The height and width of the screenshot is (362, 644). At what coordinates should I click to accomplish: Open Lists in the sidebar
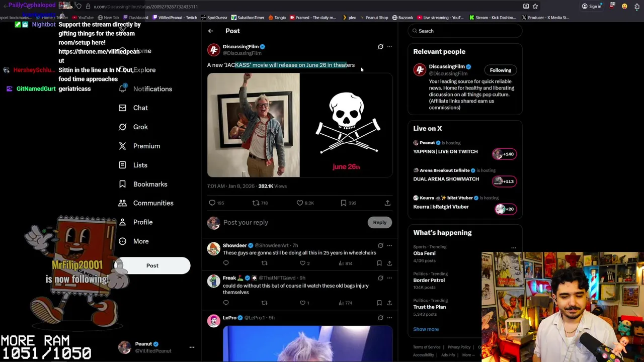click(133, 165)
